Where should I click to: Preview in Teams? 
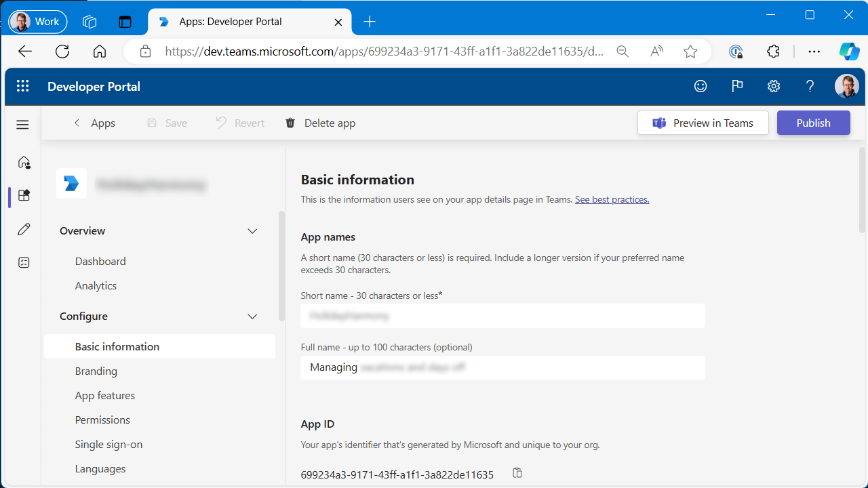703,123
